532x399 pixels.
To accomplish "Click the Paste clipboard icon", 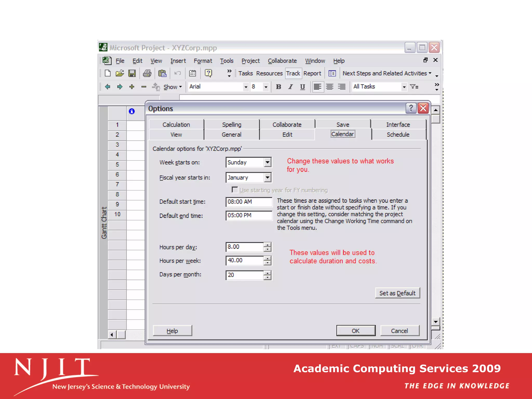I will pyautogui.click(x=162, y=74).
